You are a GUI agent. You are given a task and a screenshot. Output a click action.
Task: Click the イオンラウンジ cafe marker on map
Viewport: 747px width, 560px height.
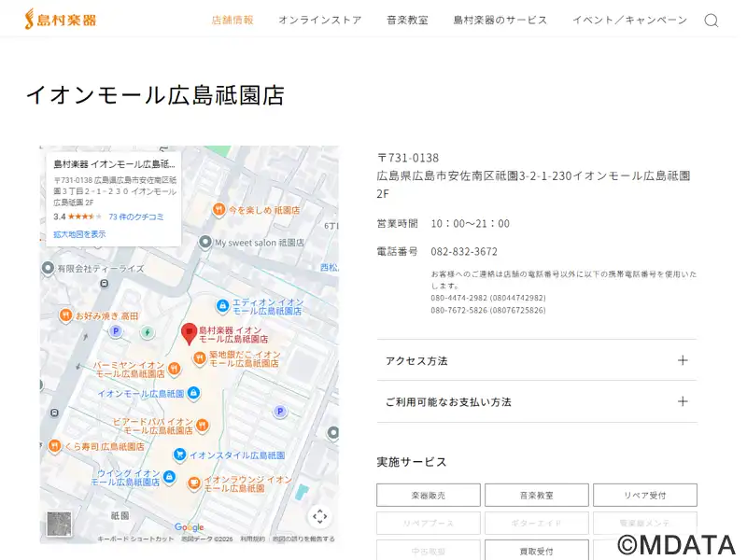pyautogui.click(x=194, y=483)
